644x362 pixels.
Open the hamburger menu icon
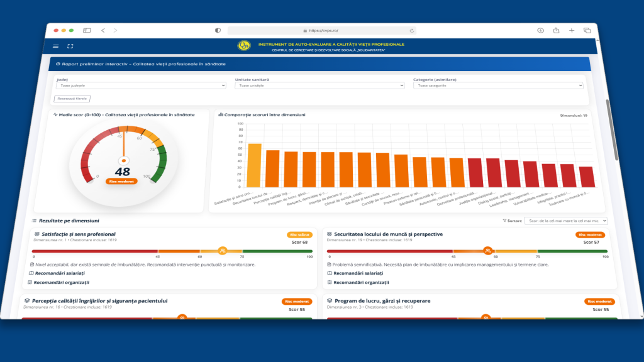point(56,47)
